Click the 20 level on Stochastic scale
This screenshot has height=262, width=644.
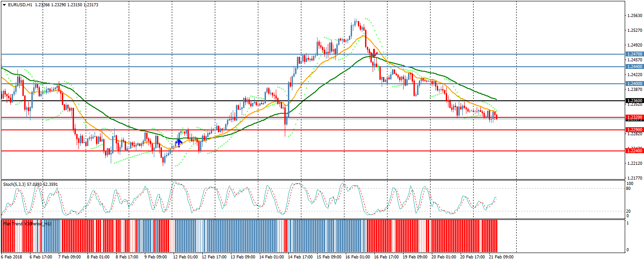click(629, 211)
